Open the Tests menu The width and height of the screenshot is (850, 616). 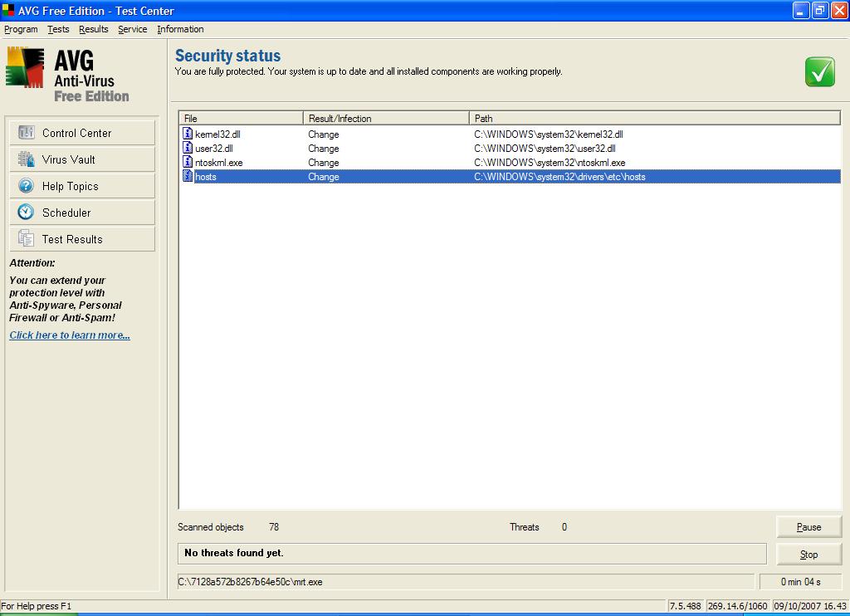click(58, 29)
